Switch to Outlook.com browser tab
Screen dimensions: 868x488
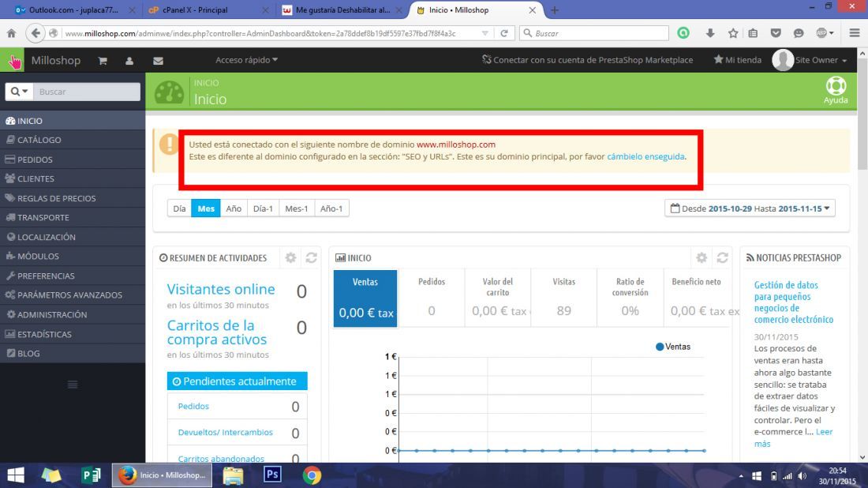click(73, 10)
